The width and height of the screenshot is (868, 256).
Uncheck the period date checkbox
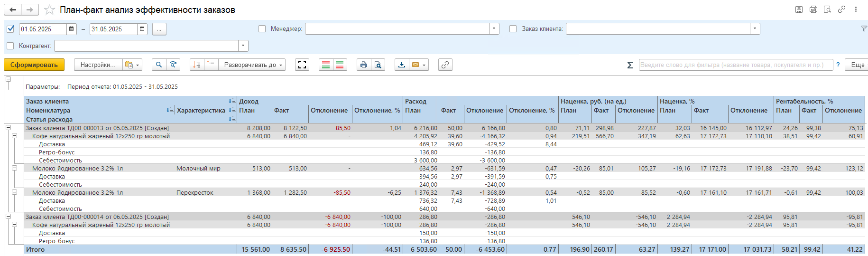pos(11,29)
